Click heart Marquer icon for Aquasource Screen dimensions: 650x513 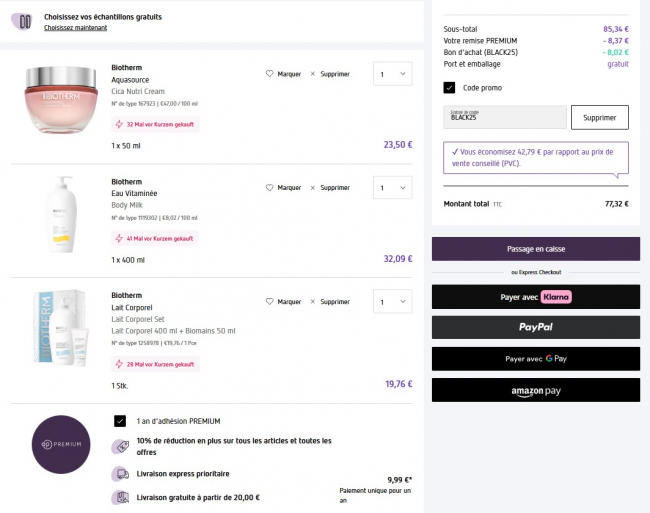click(x=269, y=74)
